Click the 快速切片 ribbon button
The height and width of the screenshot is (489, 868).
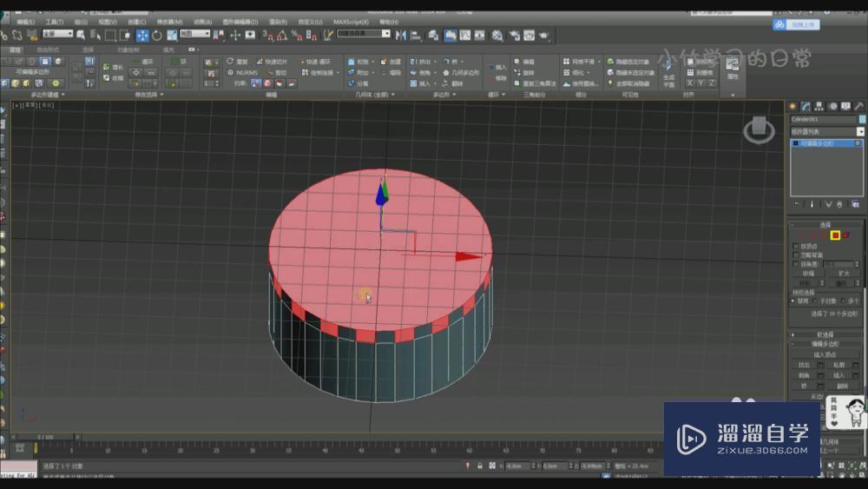[x=271, y=62]
